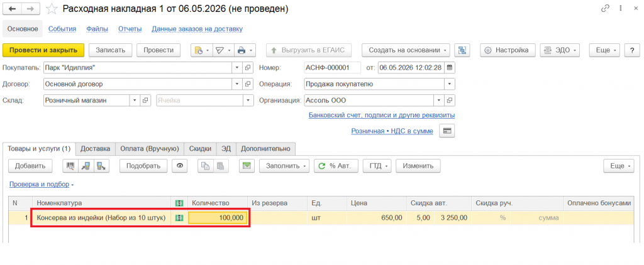Screen dimensions: 644x265
Task: Open the Доставка tab
Action: [x=96, y=148]
